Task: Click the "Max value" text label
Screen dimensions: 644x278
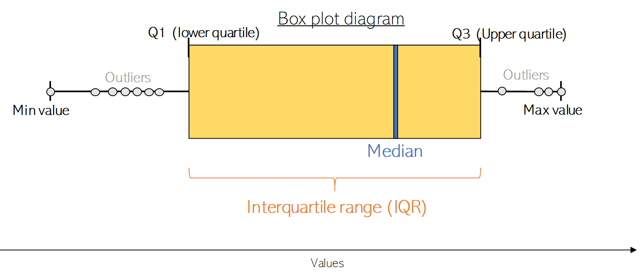Action: coord(553,110)
